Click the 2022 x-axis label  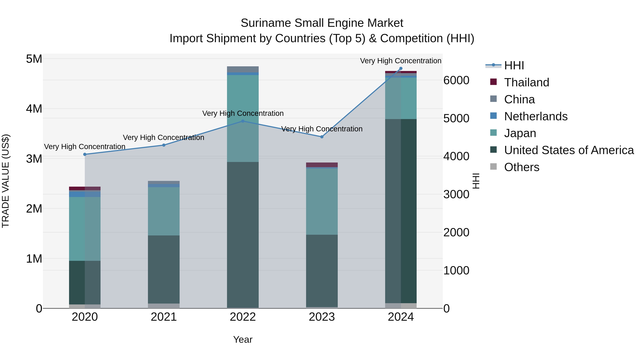click(x=243, y=317)
